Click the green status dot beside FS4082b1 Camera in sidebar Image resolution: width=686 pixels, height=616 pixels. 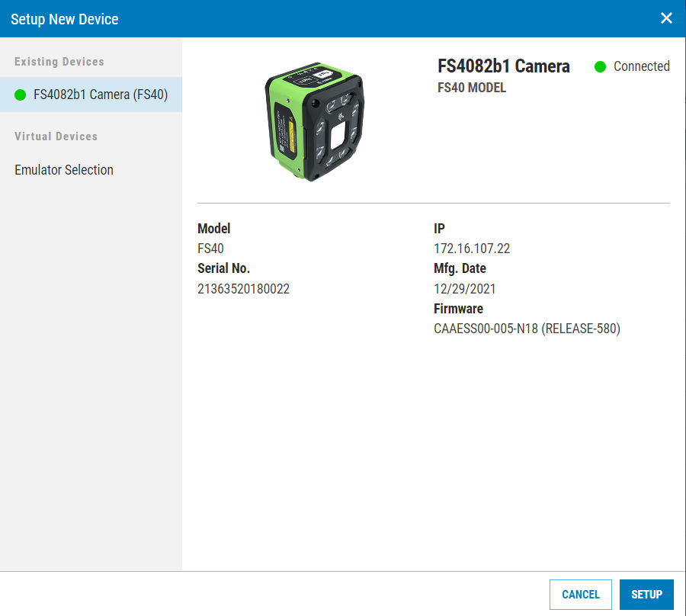pos(20,95)
